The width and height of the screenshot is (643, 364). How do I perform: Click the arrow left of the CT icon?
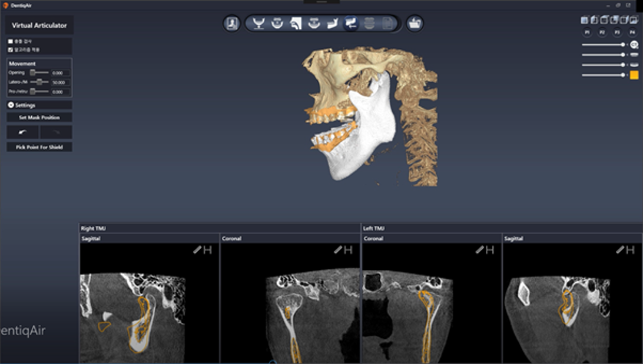[x=627, y=45]
